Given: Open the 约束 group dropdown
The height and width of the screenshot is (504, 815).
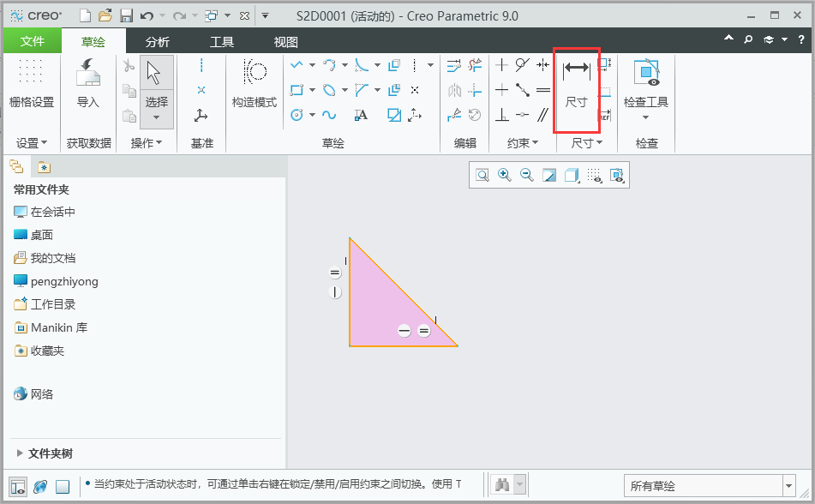Looking at the screenshot, I should (x=523, y=143).
